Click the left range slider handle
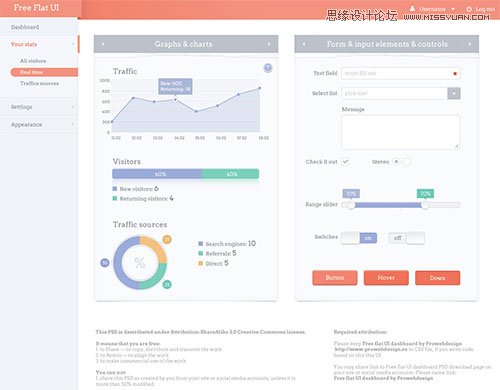Image resolution: width=500 pixels, height=390 pixels. click(x=351, y=205)
